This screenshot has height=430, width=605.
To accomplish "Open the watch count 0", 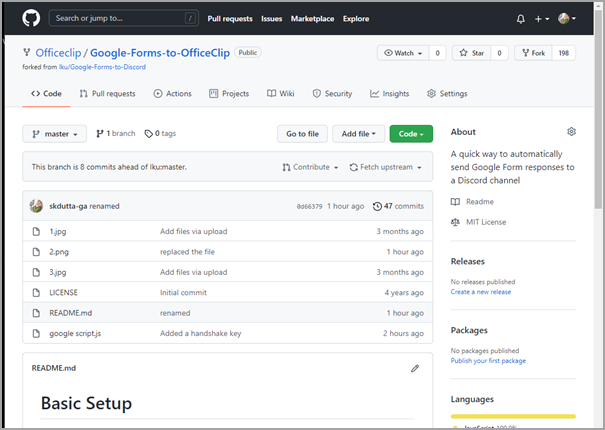I will 437,53.
